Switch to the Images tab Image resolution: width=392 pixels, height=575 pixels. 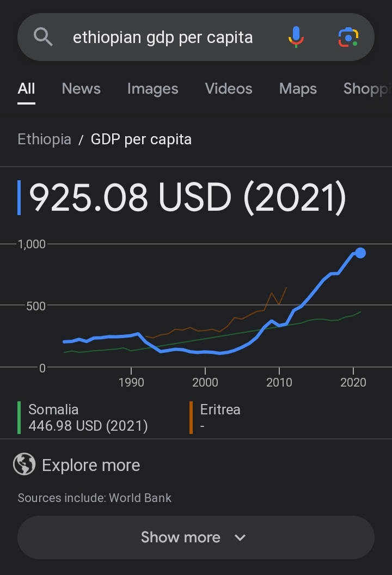point(152,88)
